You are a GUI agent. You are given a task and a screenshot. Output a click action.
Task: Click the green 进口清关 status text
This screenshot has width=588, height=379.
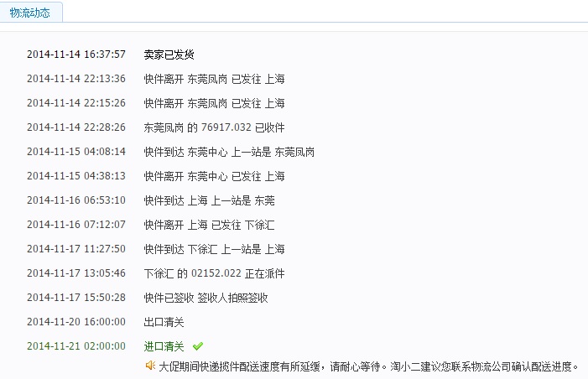coord(164,347)
